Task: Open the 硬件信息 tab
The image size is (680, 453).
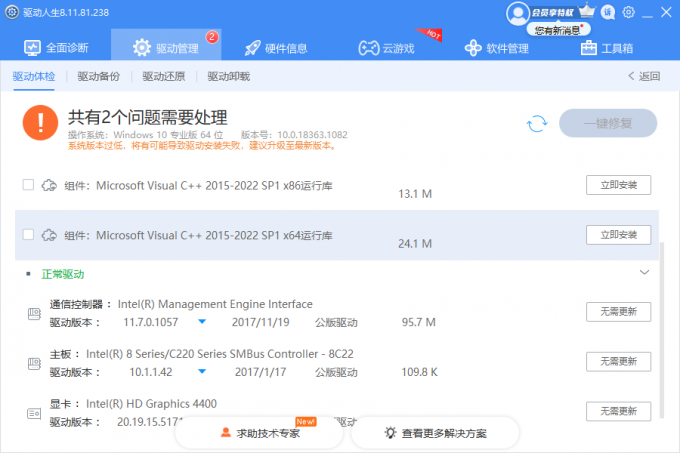Action: point(276,48)
